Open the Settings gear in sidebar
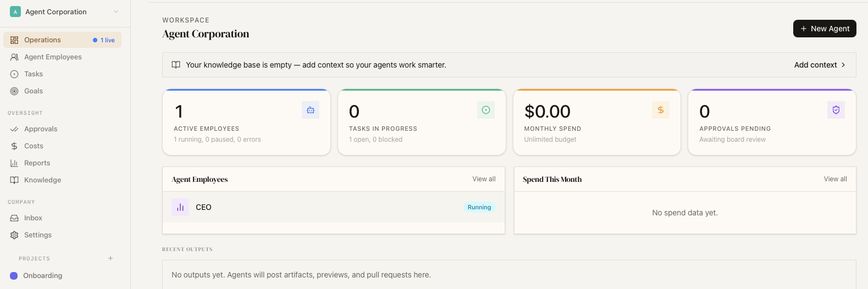The width and height of the screenshot is (868, 289). 14,235
